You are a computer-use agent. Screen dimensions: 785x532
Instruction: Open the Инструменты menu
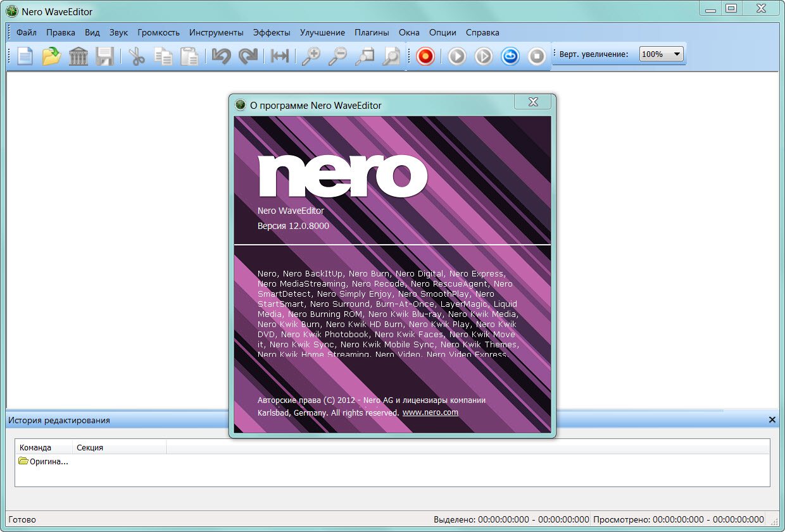point(216,32)
